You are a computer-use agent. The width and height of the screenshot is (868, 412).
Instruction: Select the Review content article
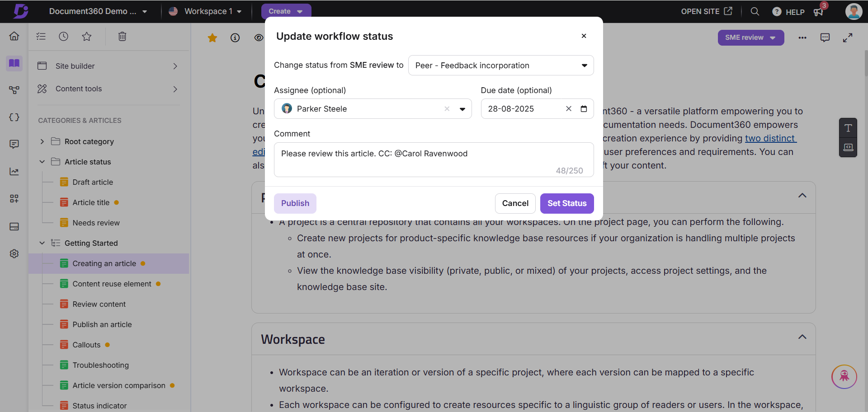(99, 304)
